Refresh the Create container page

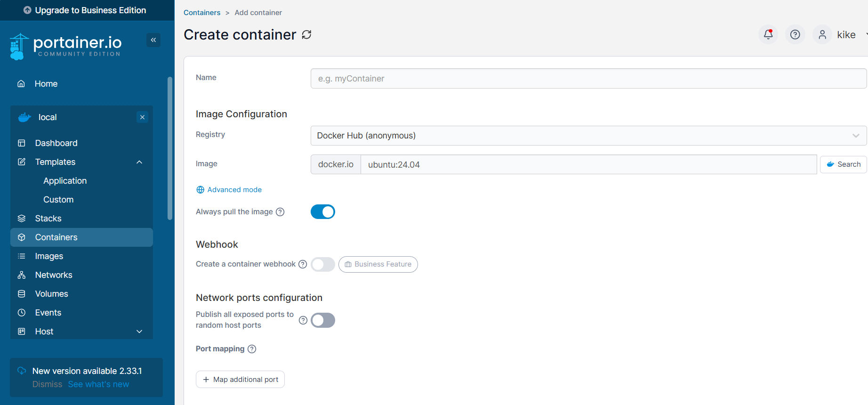pyautogui.click(x=306, y=35)
